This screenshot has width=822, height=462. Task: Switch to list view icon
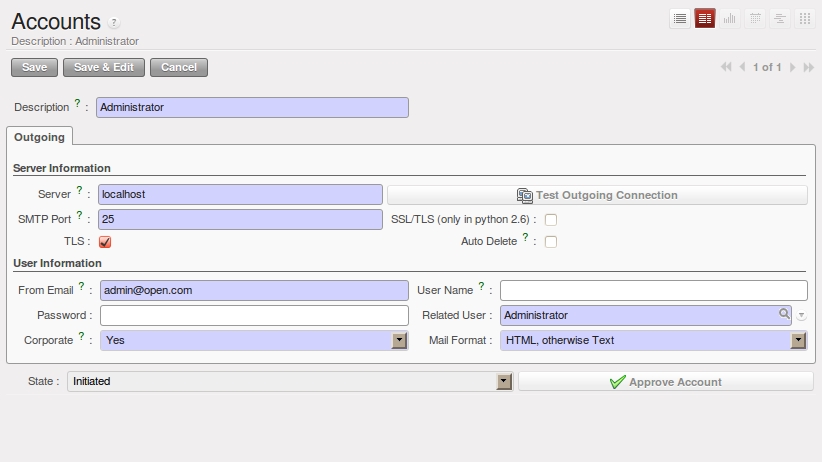click(680, 19)
